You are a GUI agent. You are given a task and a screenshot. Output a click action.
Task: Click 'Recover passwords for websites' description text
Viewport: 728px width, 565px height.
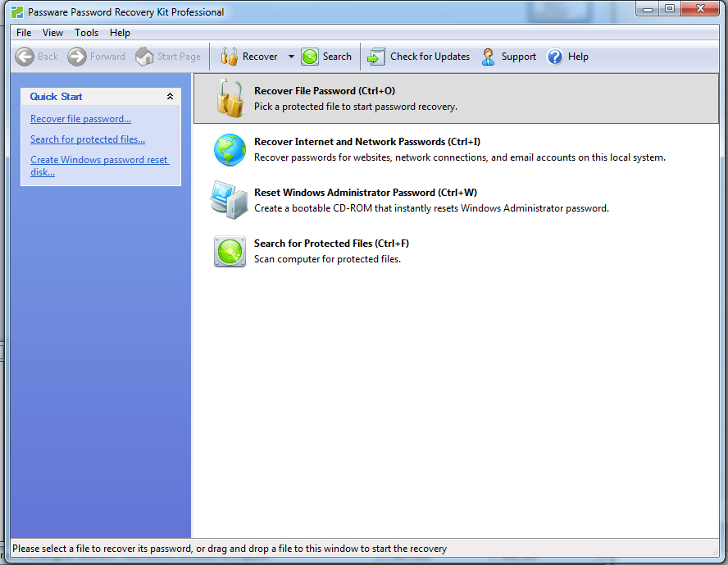point(460,157)
